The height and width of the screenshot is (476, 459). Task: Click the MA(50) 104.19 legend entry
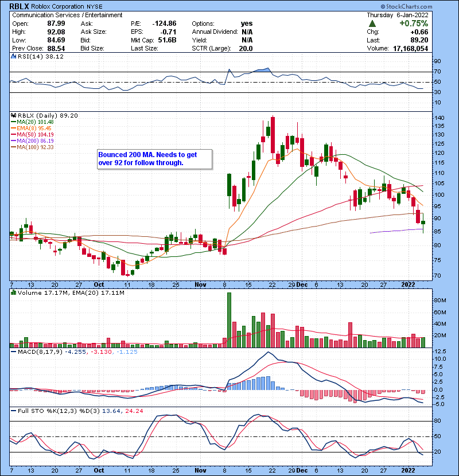pyautogui.click(x=32, y=134)
